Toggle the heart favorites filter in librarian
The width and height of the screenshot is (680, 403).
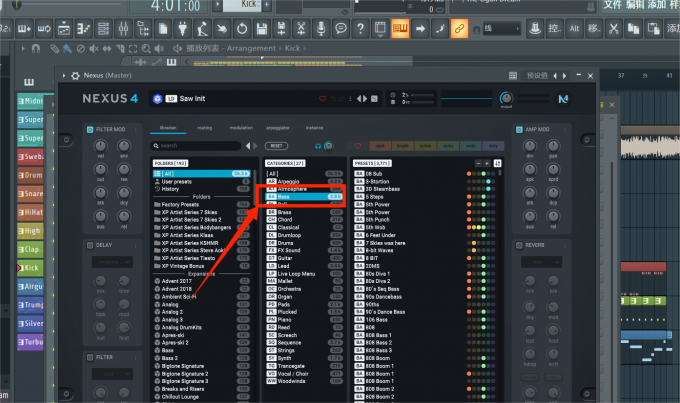(x=358, y=146)
